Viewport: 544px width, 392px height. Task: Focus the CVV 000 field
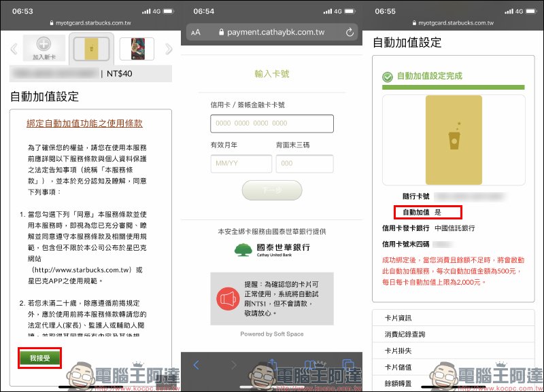point(305,164)
